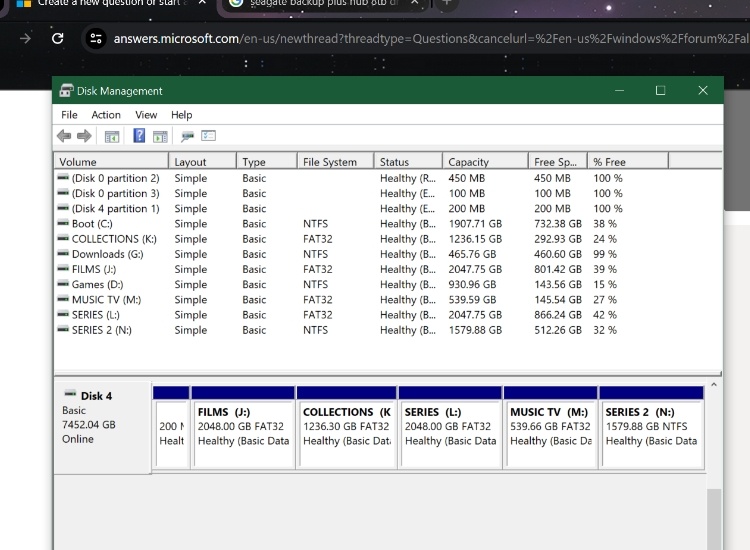Select the FILMS (J:) partition block in disk map

[243, 427]
